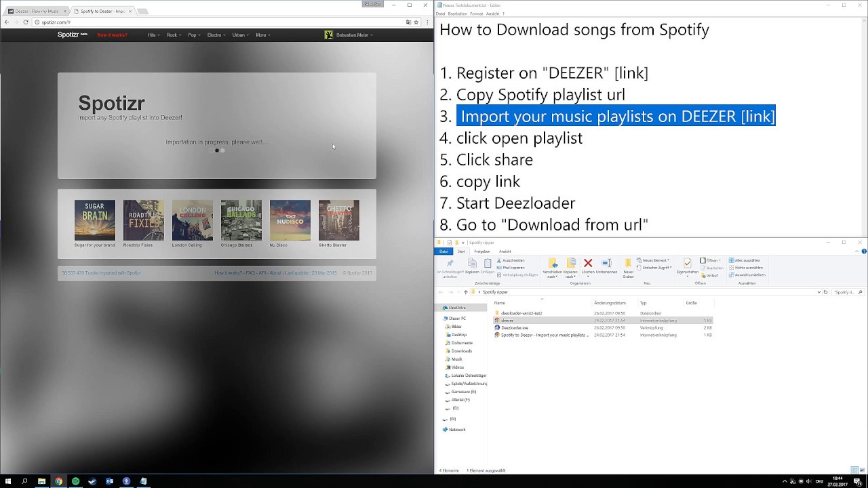The height and width of the screenshot is (488, 868).
Task: Expand the Pop dropdown menu
Action: [x=194, y=35]
